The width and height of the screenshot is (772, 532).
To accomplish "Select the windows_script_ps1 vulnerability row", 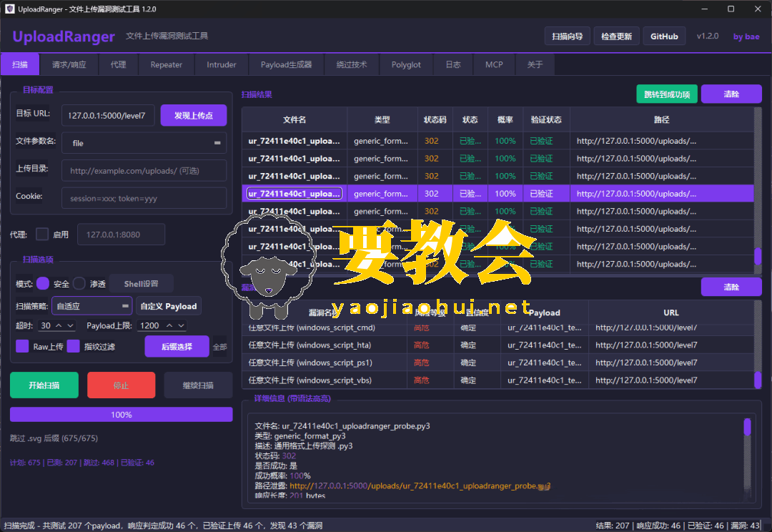I will pos(498,363).
